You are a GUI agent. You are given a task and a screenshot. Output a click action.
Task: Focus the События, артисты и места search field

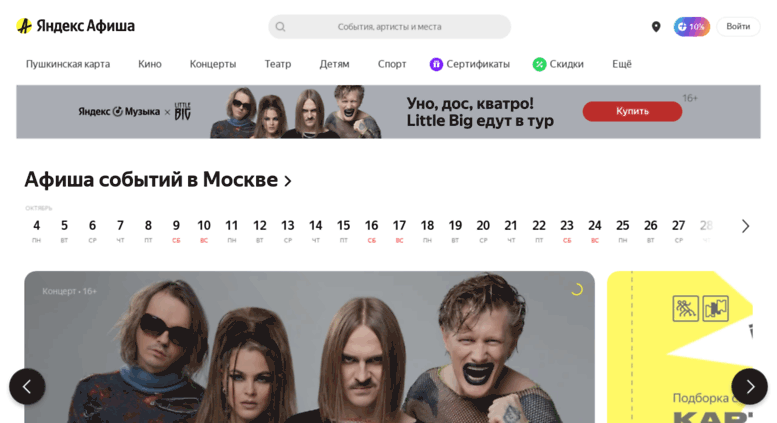[x=389, y=27]
